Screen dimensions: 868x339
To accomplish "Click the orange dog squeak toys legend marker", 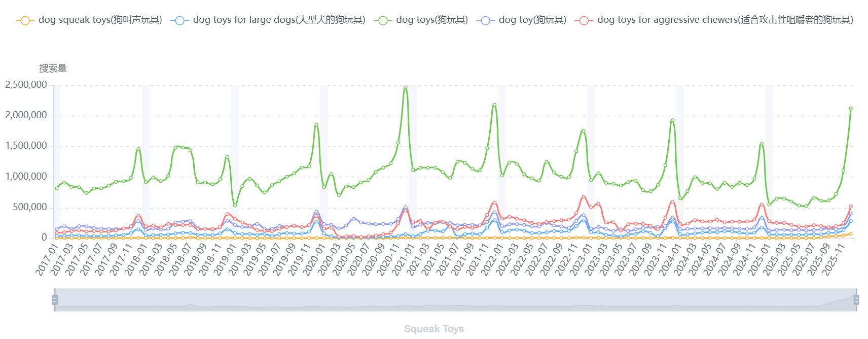I will coord(25,20).
